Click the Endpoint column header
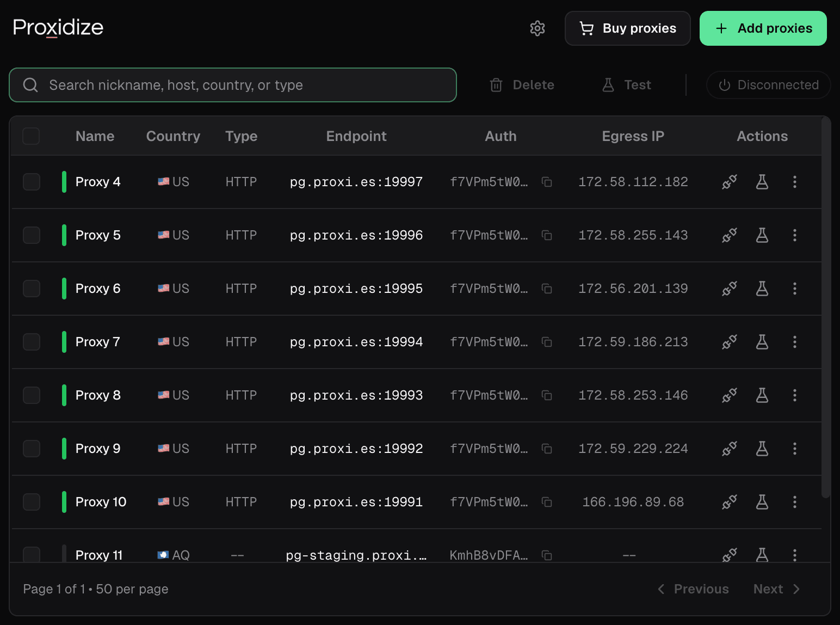840x625 pixels. tap(356, 136)
